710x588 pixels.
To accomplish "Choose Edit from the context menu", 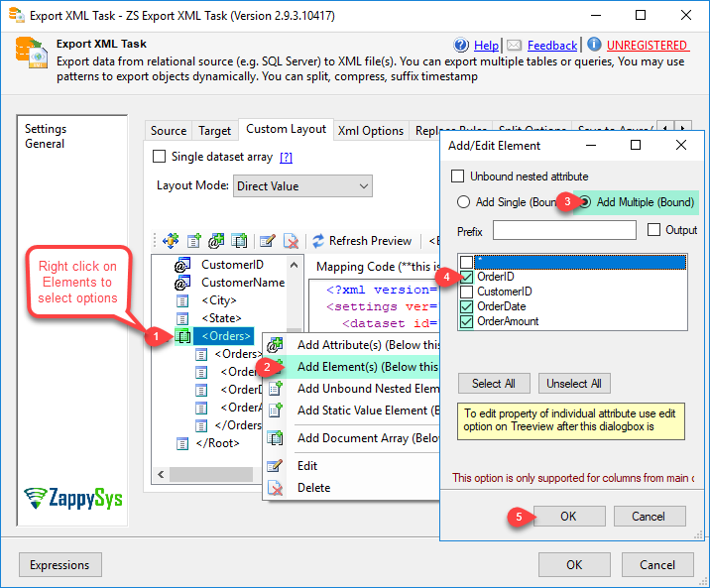I will coord(351,466).
